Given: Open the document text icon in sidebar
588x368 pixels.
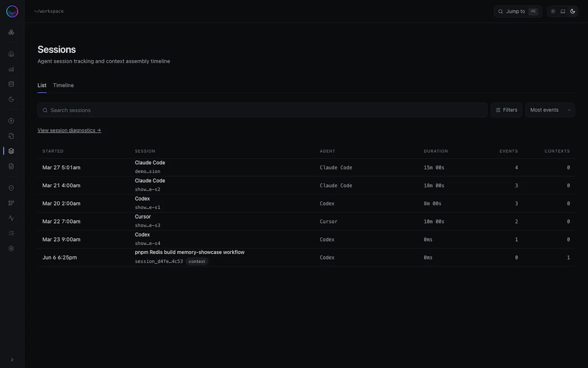Looking at the screenshot, I should click(11, 166).
